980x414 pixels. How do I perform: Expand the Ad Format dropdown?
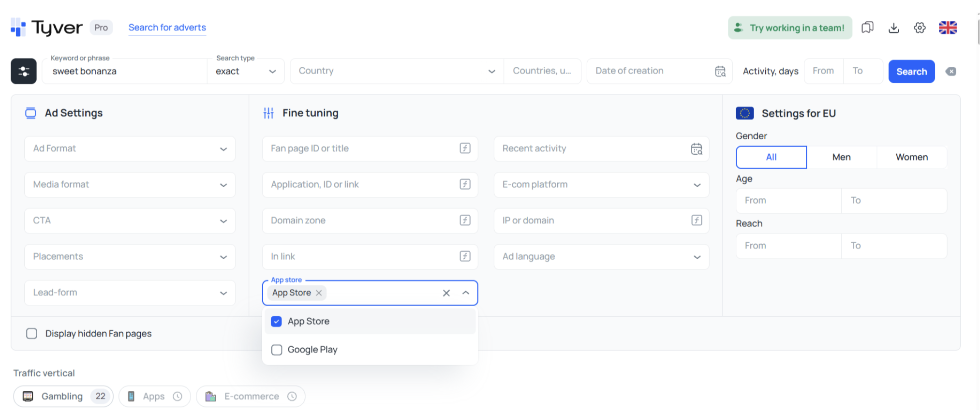coord(130,149)
